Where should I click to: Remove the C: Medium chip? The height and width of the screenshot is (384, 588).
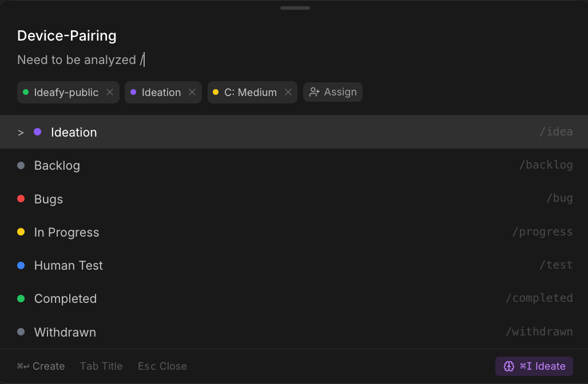(288, 92)
